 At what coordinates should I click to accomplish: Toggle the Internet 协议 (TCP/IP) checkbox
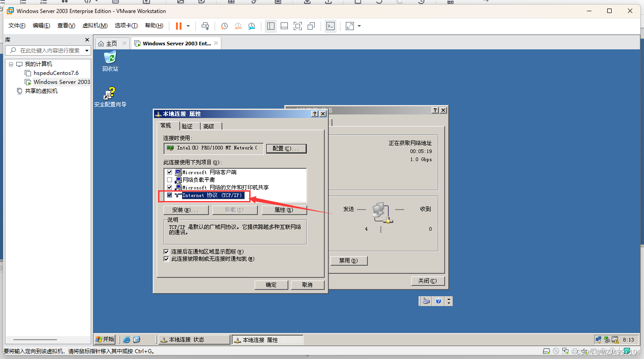point(169,195)
